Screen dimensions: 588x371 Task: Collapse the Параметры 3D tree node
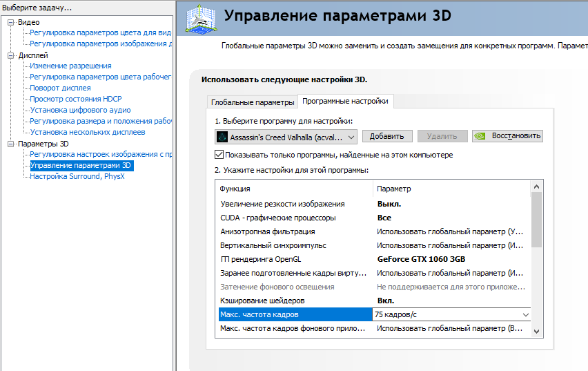10,144
